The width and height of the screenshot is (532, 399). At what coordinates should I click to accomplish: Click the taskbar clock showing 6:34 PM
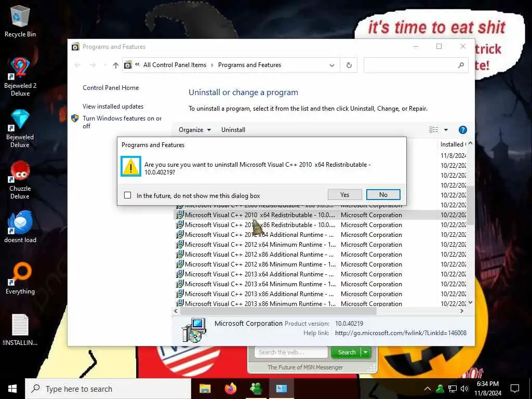[x=487, y=389]
